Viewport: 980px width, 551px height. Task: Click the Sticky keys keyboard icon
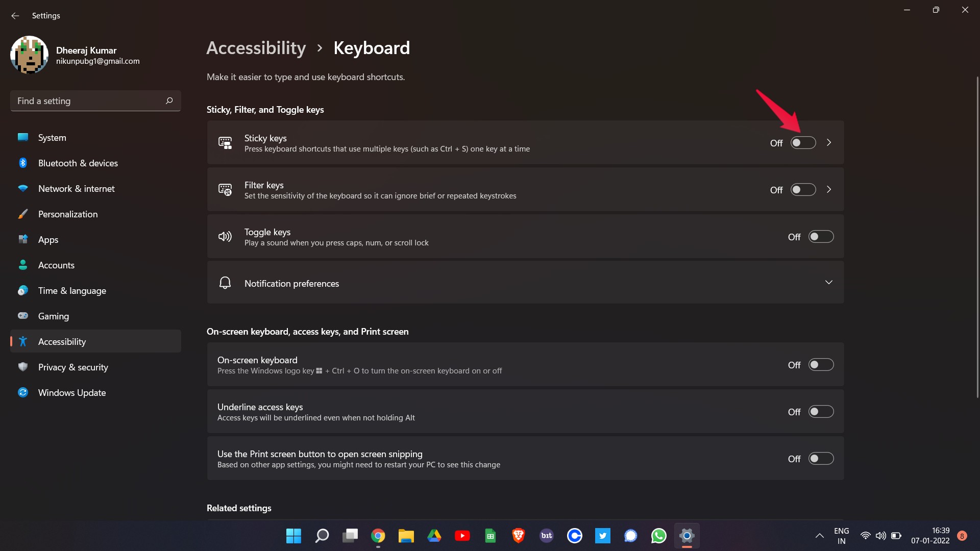(x=225, y=143)
